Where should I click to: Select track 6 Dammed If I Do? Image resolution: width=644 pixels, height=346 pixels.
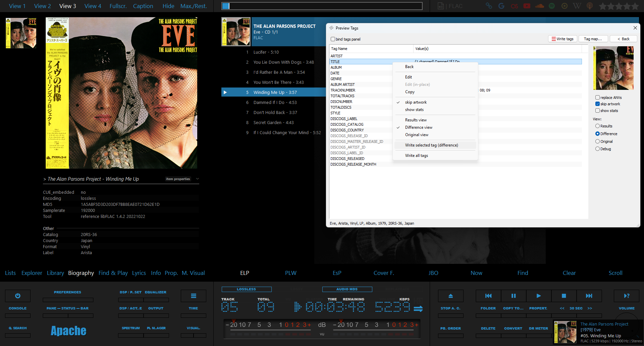click(275, 102)
